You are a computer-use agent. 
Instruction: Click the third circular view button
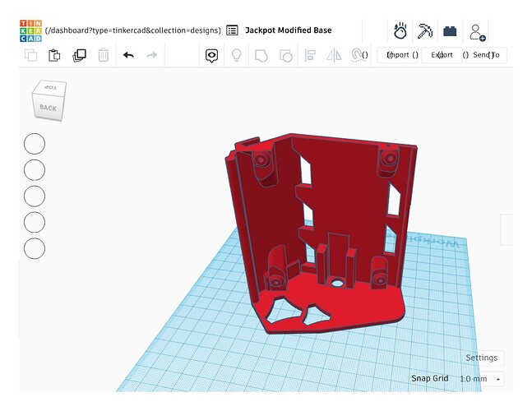coord(35,196)
